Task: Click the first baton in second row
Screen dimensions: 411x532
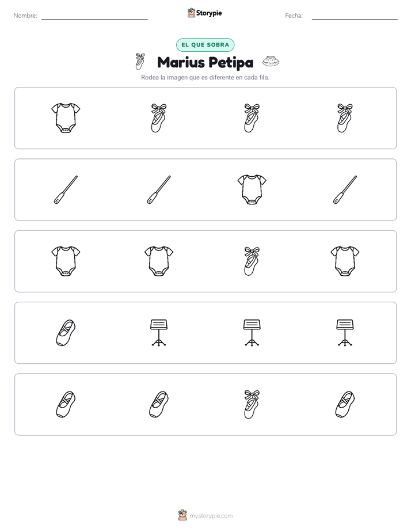Action: 66,189
